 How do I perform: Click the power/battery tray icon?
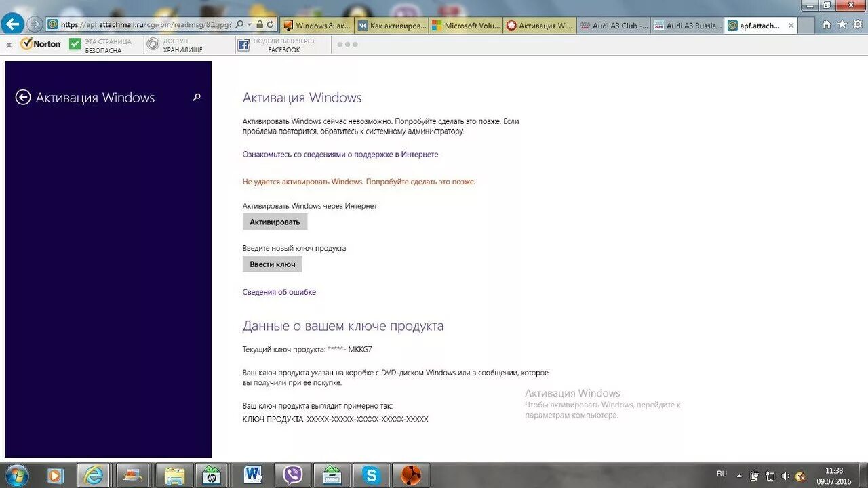pyautogui.click(x=755, y=476)
